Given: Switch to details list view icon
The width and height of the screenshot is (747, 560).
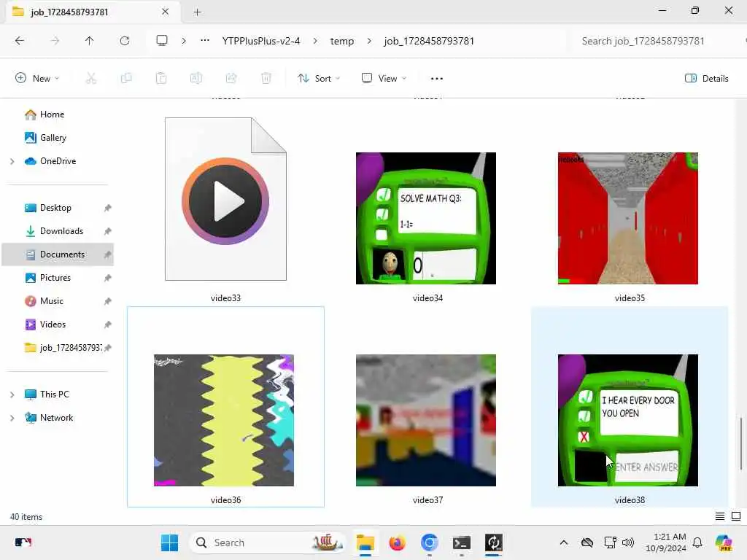Looking at the screenshot, I should (x=720, y=517).
